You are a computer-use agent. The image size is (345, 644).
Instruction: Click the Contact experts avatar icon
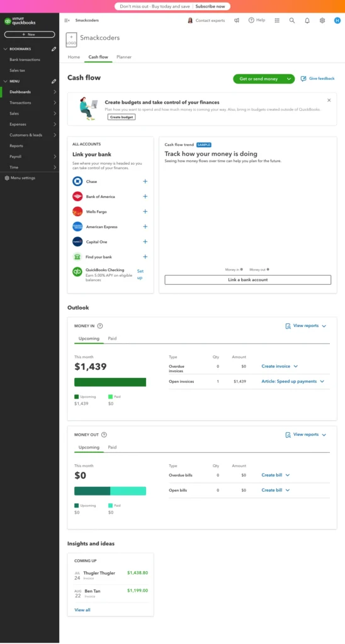tap(190, 20)
